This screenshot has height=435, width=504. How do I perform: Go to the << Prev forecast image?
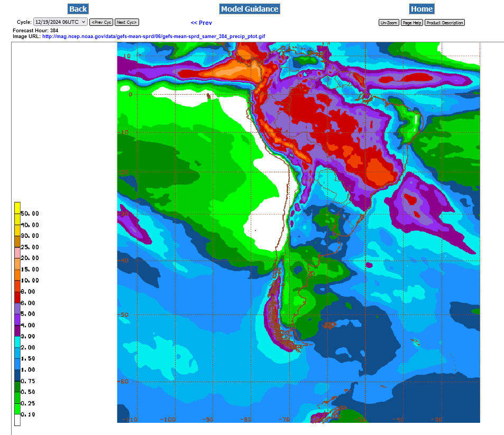tap(201, 23)
